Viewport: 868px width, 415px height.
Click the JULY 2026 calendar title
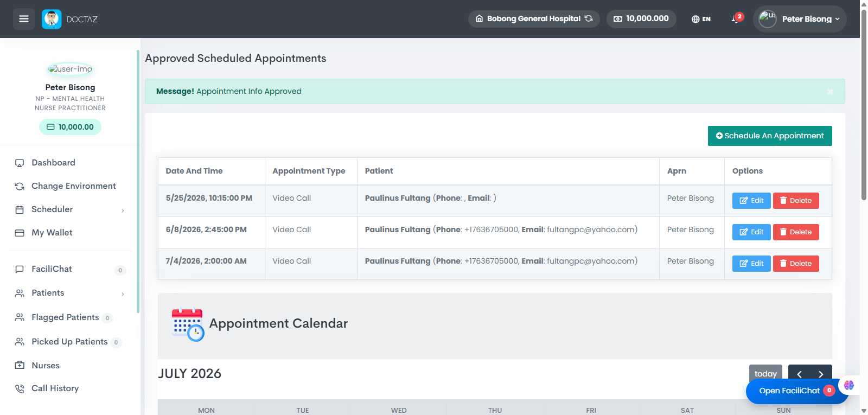point(190,374)
